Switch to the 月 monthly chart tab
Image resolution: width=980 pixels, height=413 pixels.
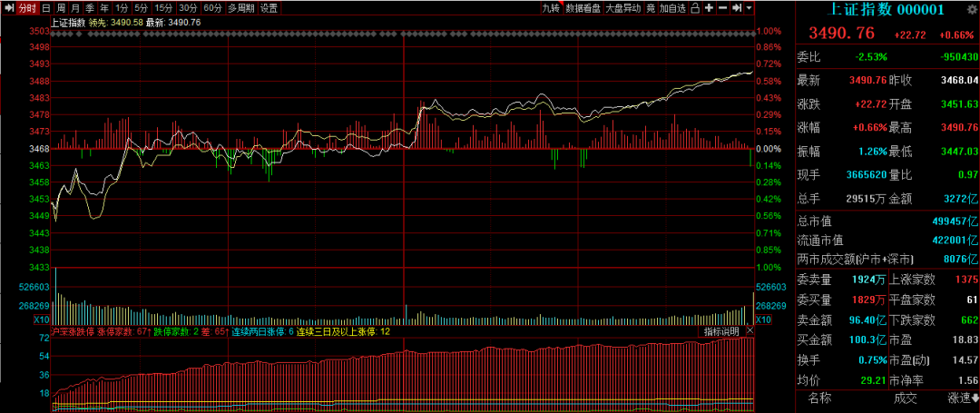coord(75,8)
